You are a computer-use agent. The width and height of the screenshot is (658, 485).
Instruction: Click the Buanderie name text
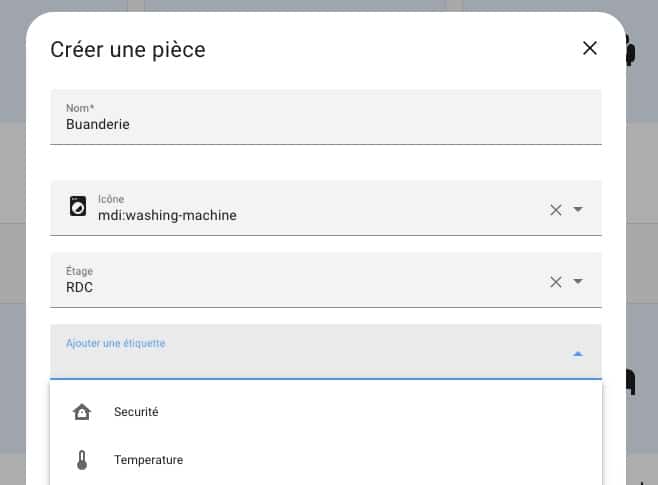point(98,124)
